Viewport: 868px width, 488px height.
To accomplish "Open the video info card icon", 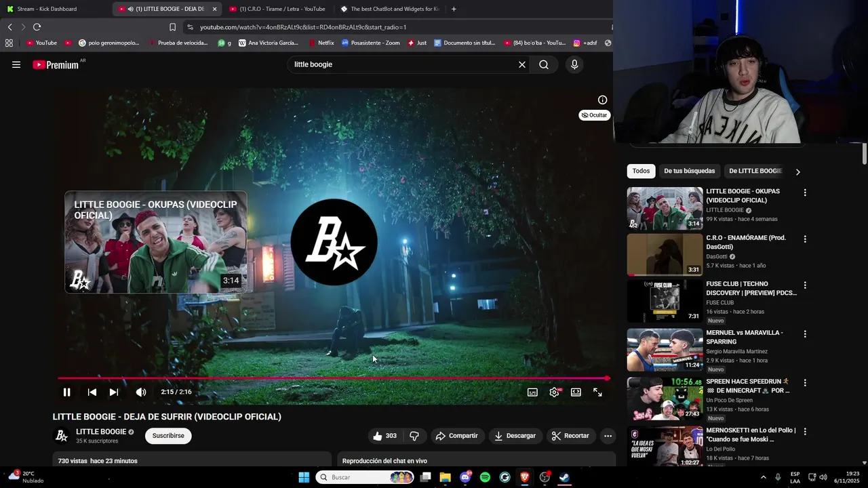I will point(602,100).
